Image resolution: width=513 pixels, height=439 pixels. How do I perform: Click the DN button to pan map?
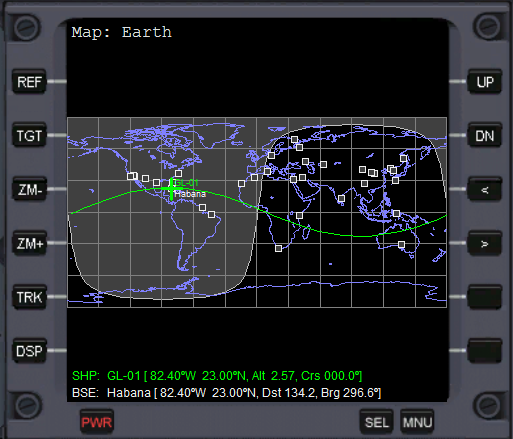(x=485, y=136)
